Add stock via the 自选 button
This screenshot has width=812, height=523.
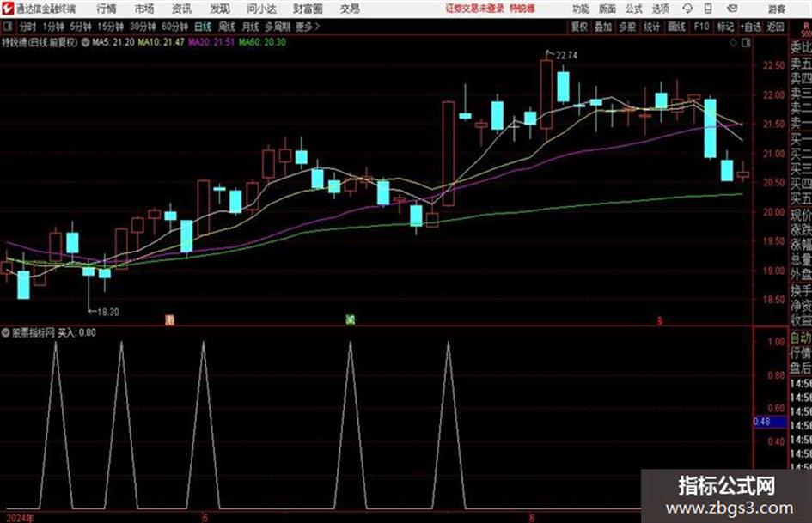[750, 27]
